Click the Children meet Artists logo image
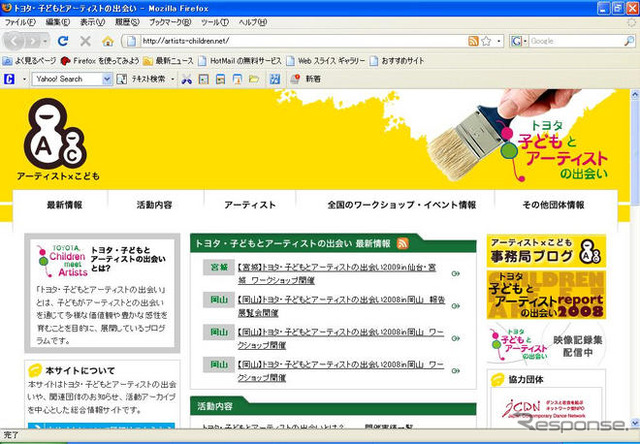The image size is (640, 444). tap(61, 260)
